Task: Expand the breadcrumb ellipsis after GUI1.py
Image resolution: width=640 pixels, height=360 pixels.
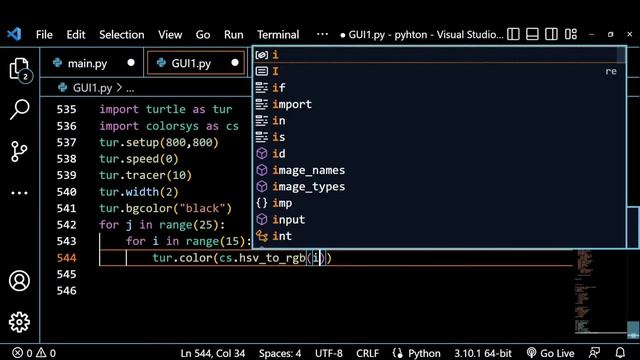Action: click(x=130, y=88)
